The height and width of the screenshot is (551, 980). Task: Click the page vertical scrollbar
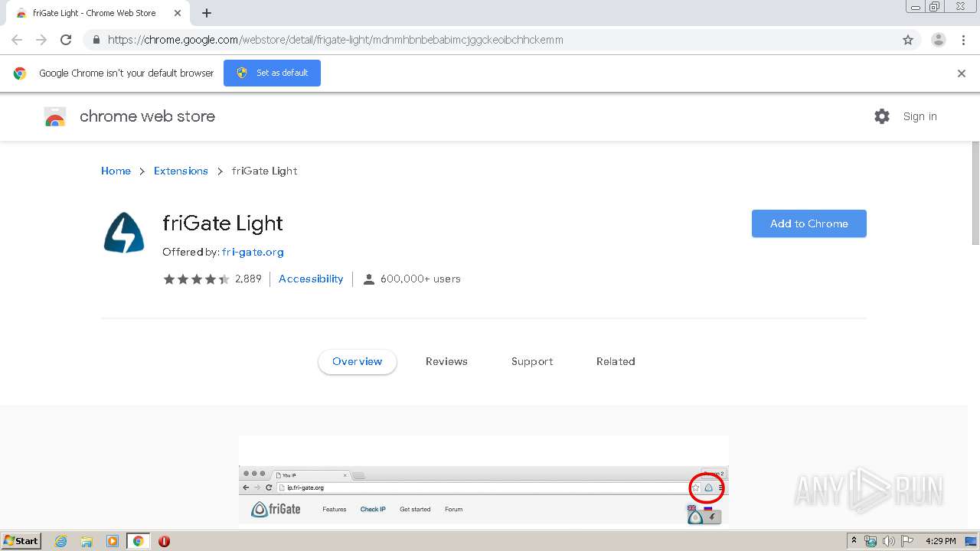click(x=975, y=193)
